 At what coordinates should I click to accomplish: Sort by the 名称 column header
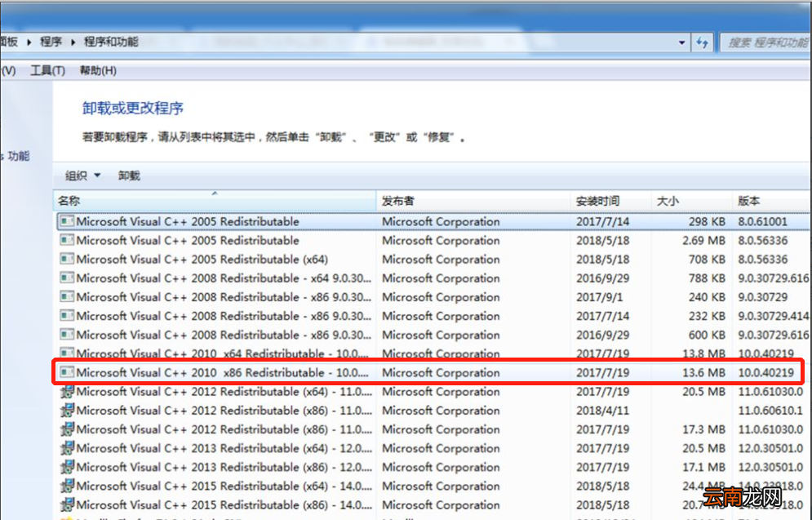click(x=215, y=201)
